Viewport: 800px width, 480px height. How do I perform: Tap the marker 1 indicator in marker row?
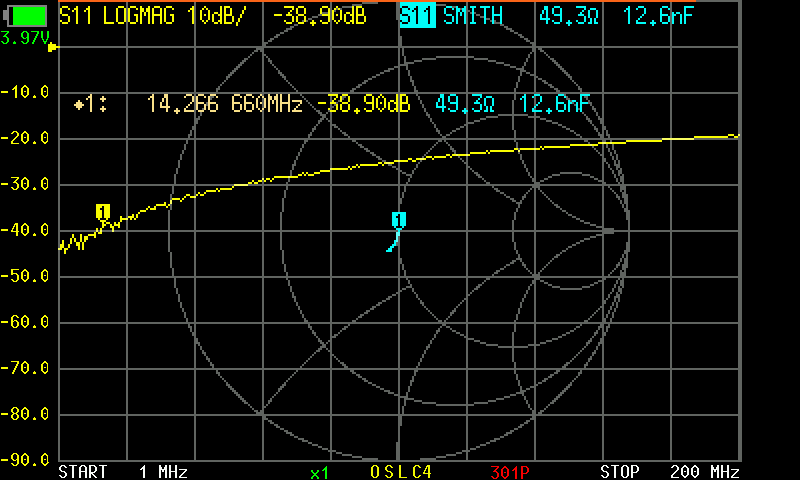pos(90,105)
